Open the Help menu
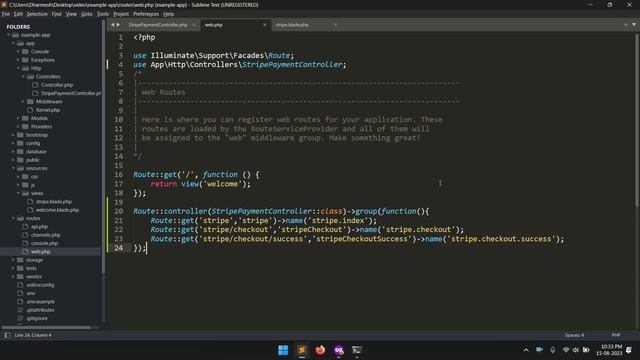Image resolution: width=640 pixels, height=360 pixels. coord(169,14)
